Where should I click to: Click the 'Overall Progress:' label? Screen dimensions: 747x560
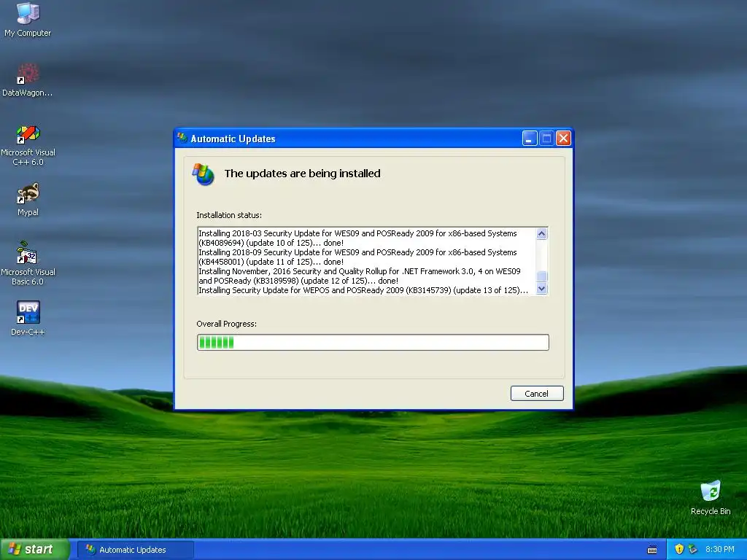pyautogui.click(x=227, y=324)
